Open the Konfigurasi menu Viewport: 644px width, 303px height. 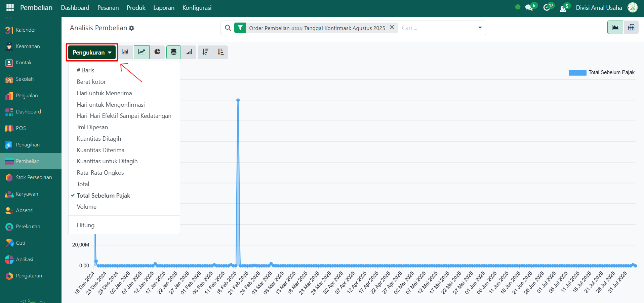tap(197, 8)
